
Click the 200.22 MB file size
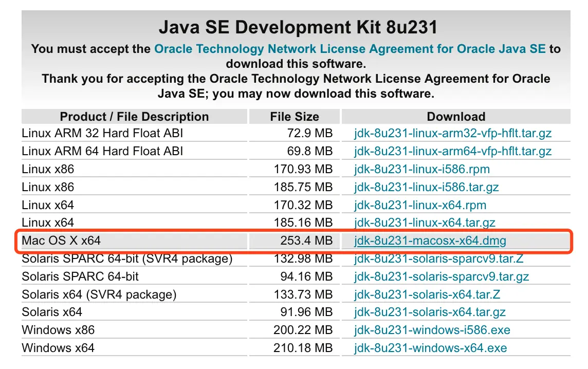303,330
